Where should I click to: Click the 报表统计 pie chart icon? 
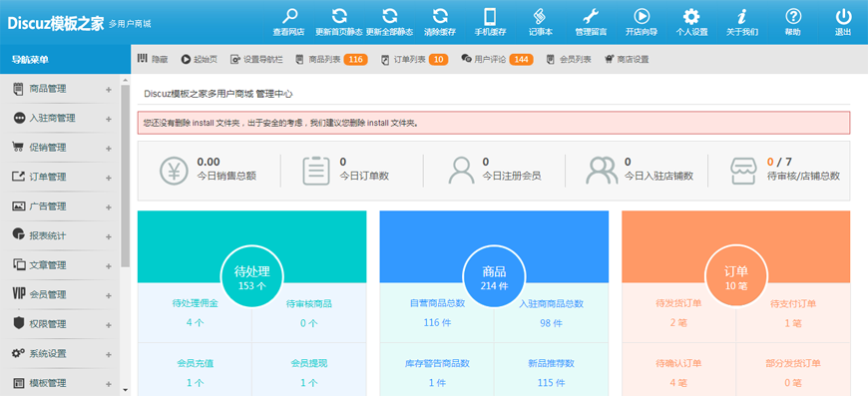tap(18, 234)
